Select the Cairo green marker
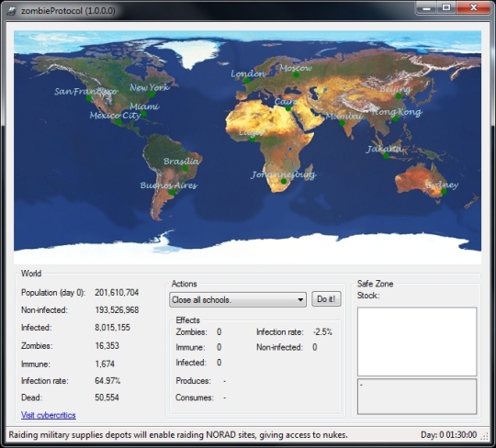496x448 pixels. point(288,108)
